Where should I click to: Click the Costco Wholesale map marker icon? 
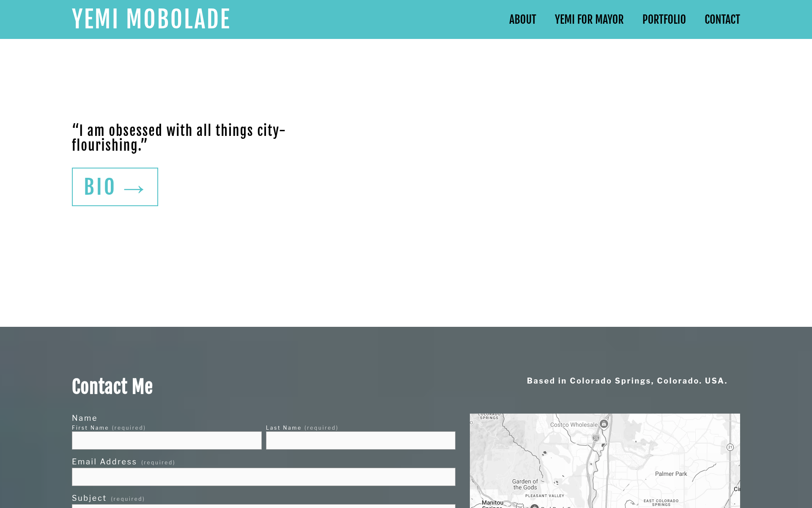[x=604, y=424]
